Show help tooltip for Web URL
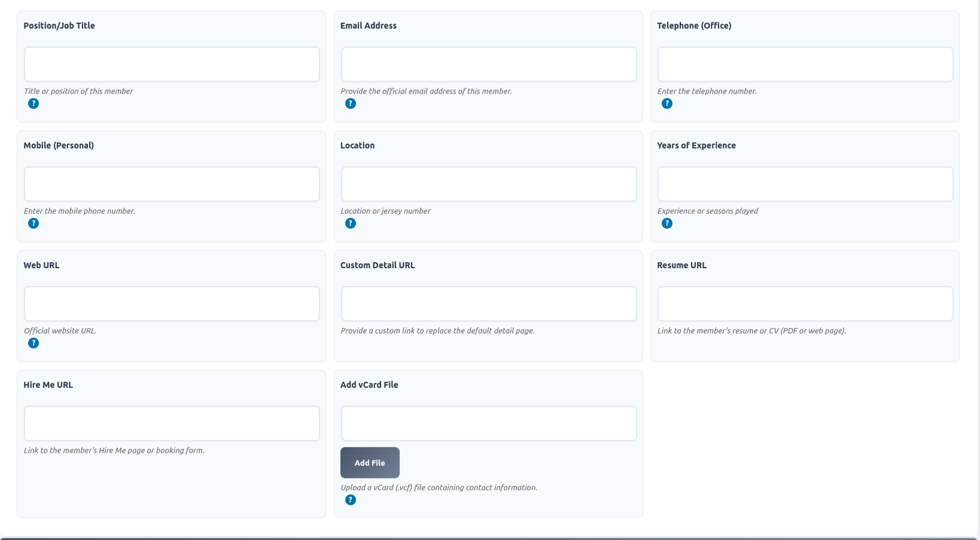980x540 pixels. tap(34, 343)
